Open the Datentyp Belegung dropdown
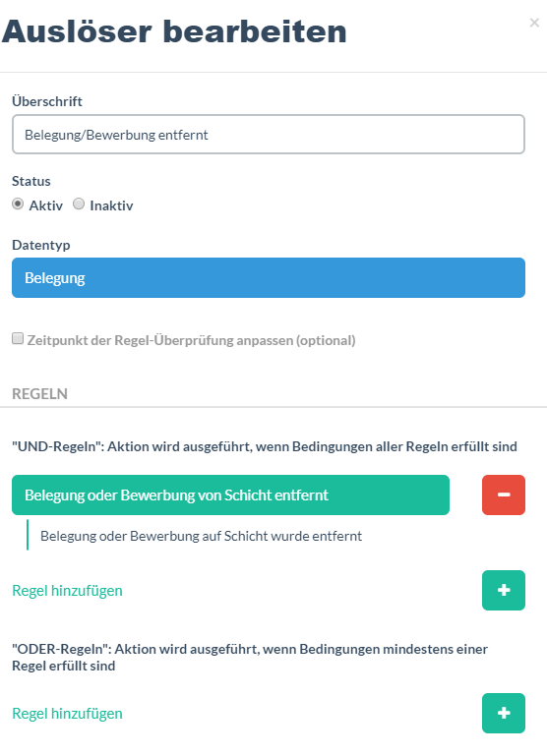The height and width of the screenshot is (756, 547). (x=269, y=277)
